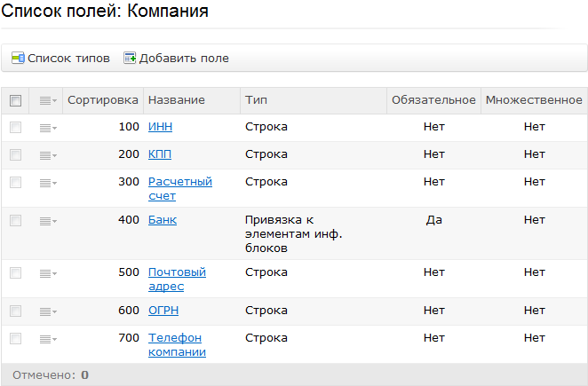The image size is (588, 386).
Task: Click the Список типов toolbar icon
Action: point(18,58)
